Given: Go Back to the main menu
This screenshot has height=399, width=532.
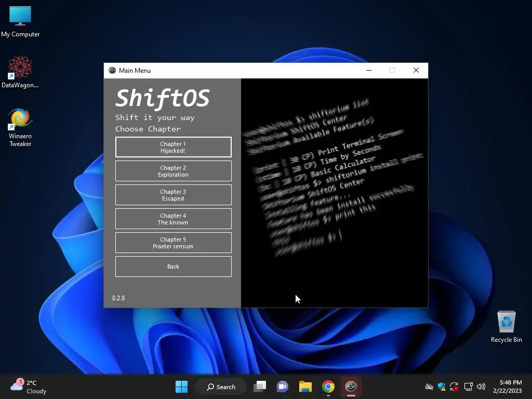Looking at the screenshot, I should tap(174, 267).
